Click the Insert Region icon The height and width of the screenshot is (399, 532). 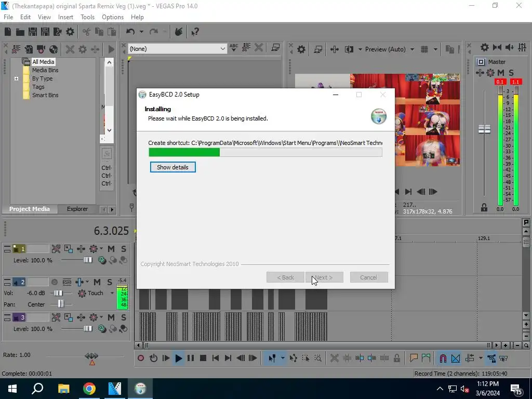click(426, 358)
